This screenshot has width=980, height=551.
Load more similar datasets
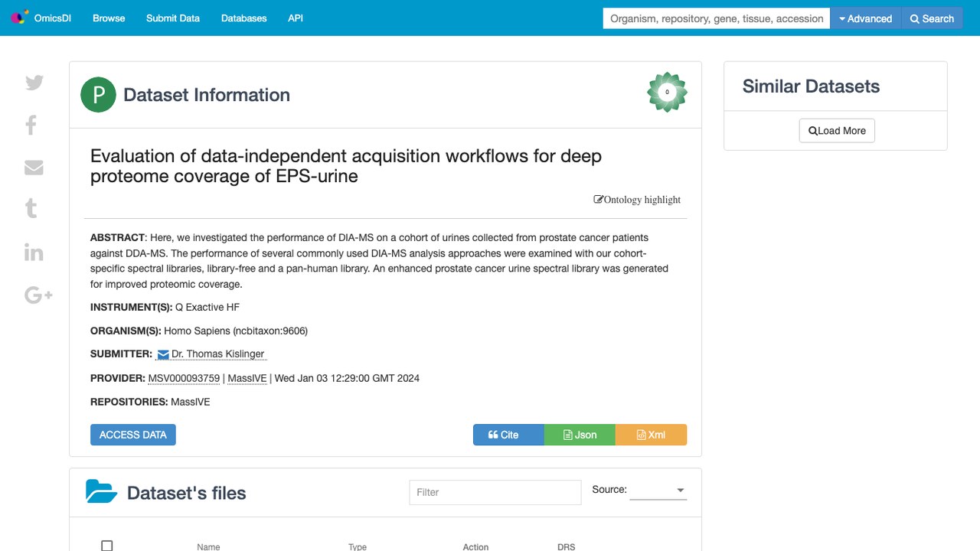pos(837,131)
